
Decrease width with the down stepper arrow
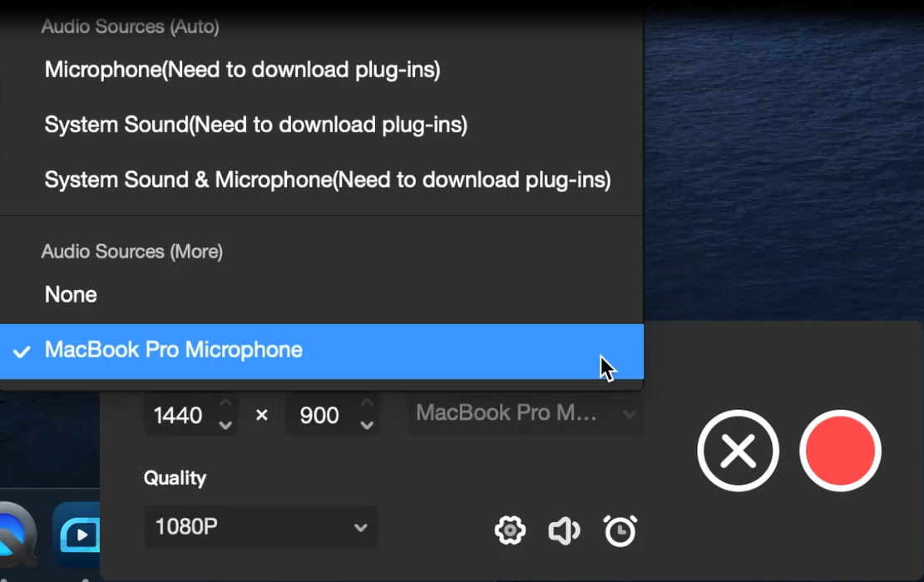click(225, 425)
